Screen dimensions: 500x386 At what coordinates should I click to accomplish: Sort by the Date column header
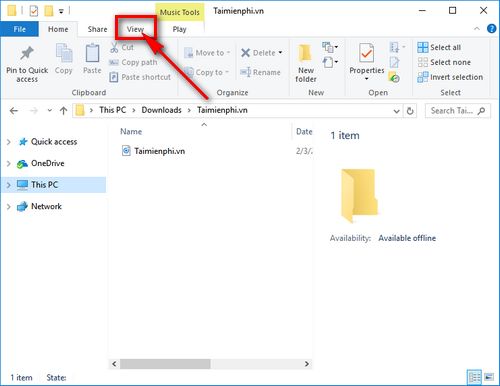[304, 132]
